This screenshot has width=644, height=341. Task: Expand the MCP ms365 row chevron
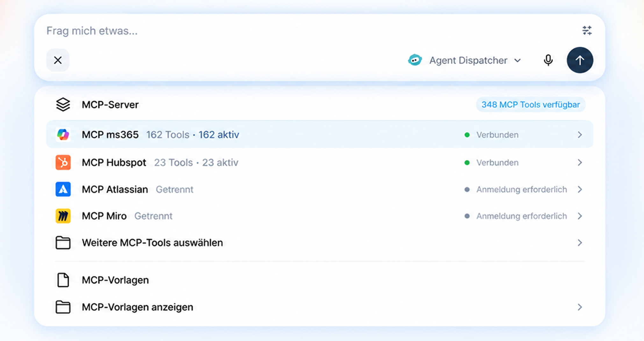click(580, 135)
